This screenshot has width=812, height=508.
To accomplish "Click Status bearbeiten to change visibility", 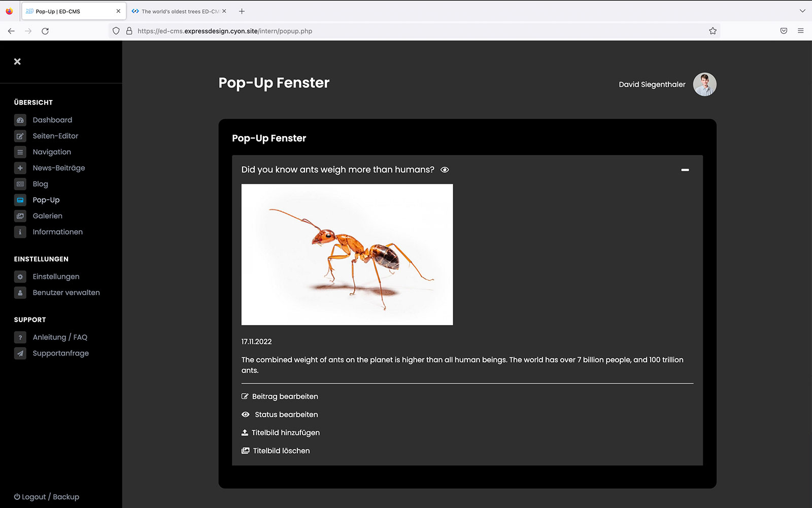I will [x=286, y=415].
